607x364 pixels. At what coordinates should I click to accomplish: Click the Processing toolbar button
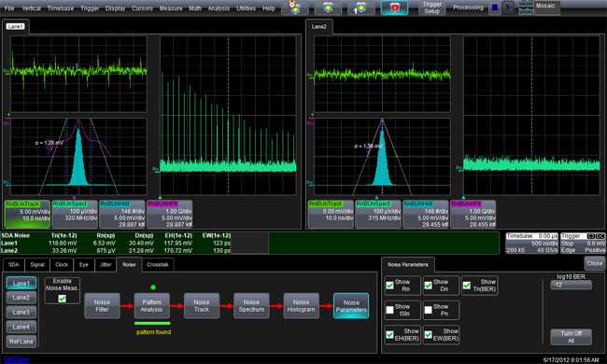[x=468, y=7]
